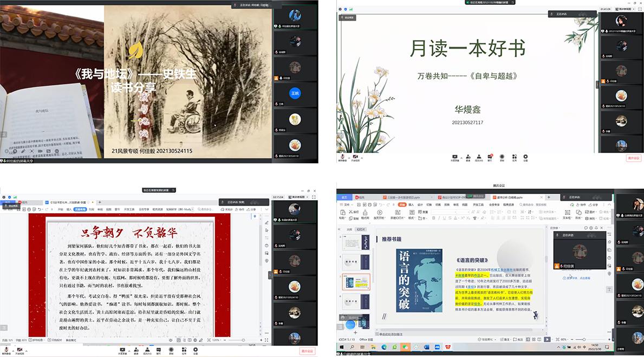Select the 插入 ribbon tab in WPS Presentation
This screenshot has height=357, width=644.
(411, 205)
